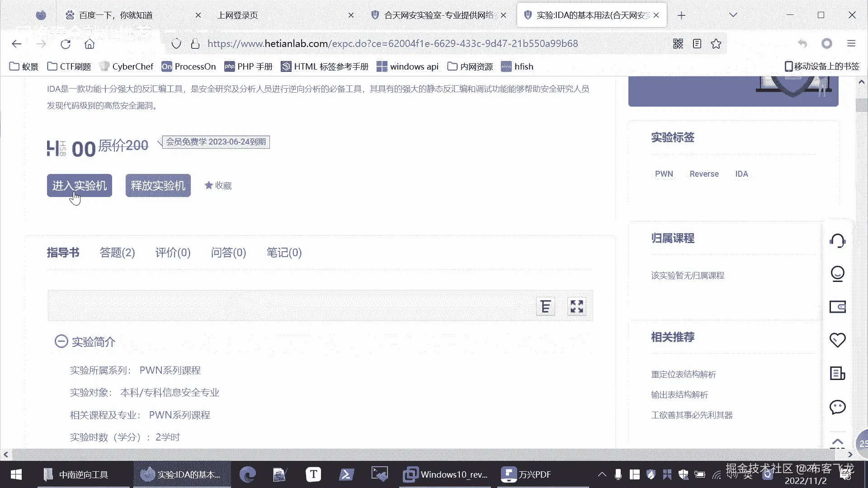
Task: Click the outline list icon in guide toolbar
Action: click(x=545, y=306)
